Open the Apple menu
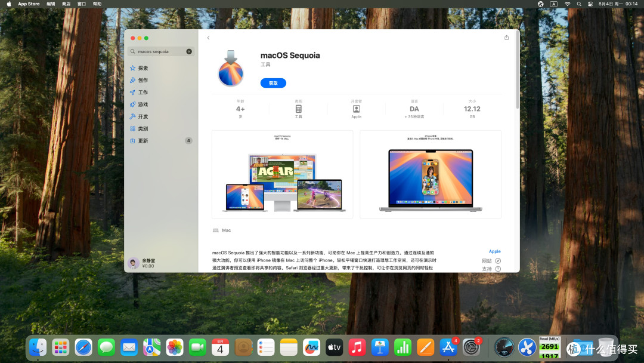 click(x=8, y=4)
